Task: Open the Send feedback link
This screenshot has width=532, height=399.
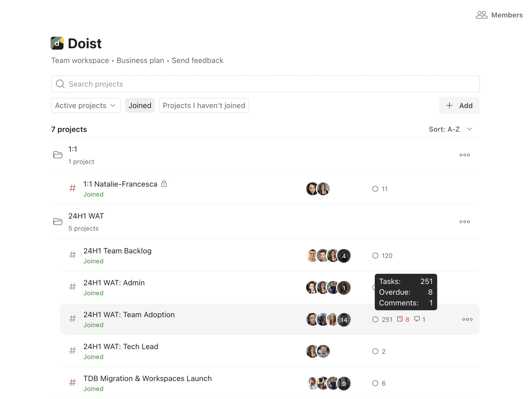Action: pos(197,60)
